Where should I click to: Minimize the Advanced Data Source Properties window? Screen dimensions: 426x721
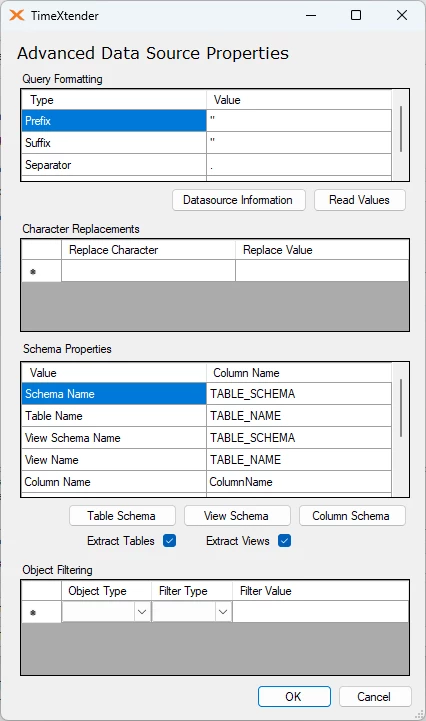pos(311,15)
